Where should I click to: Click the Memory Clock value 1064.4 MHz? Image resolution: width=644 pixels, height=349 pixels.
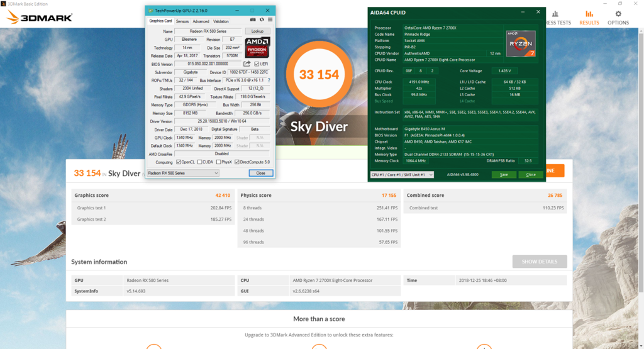pyautogui.click(x=416, y=161)
